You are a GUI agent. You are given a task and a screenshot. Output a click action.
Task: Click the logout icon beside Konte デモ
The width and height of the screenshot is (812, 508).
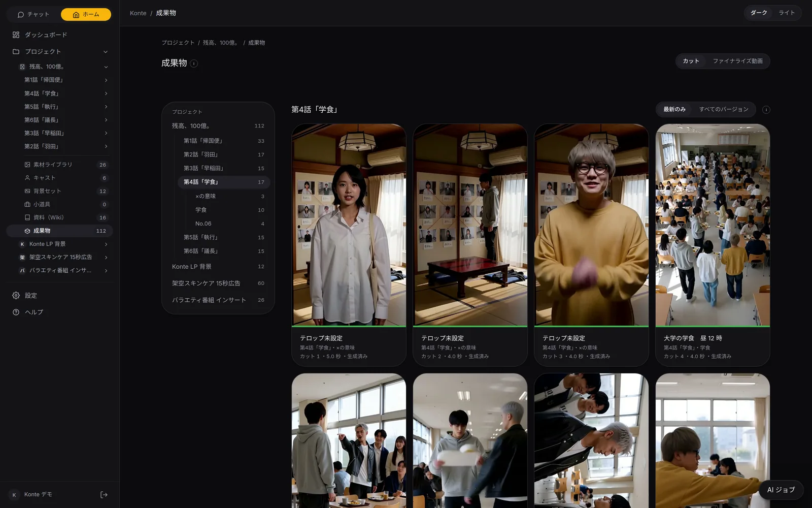[x=104, y=495]
